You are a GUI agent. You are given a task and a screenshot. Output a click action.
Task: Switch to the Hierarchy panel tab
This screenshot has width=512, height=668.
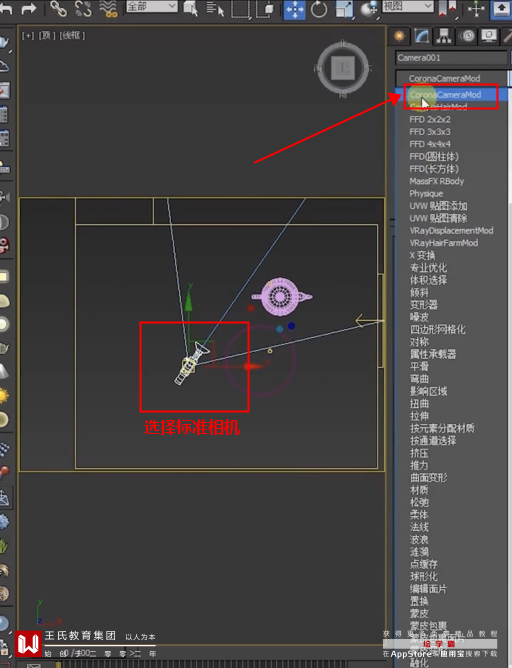444,36
